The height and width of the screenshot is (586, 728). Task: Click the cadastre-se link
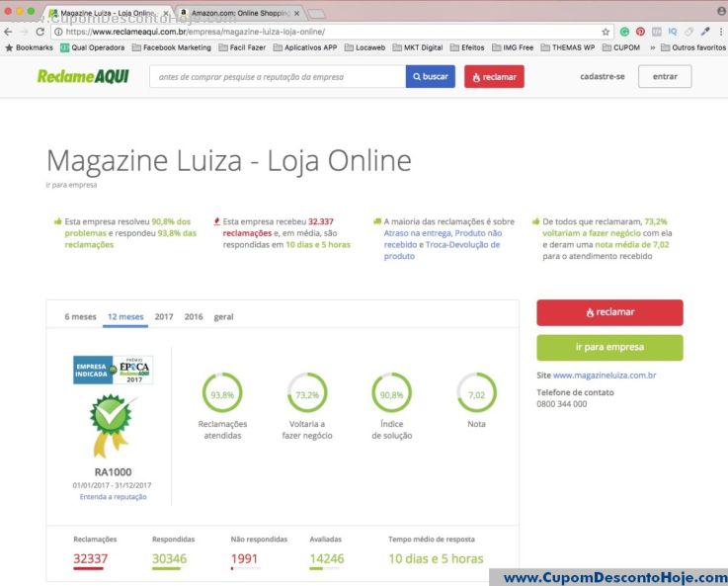click(603, 77)
